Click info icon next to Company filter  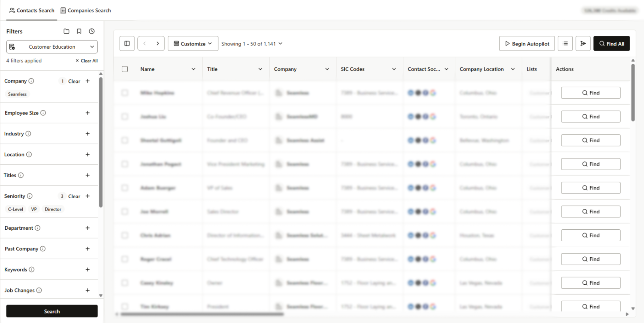[31, 81]
